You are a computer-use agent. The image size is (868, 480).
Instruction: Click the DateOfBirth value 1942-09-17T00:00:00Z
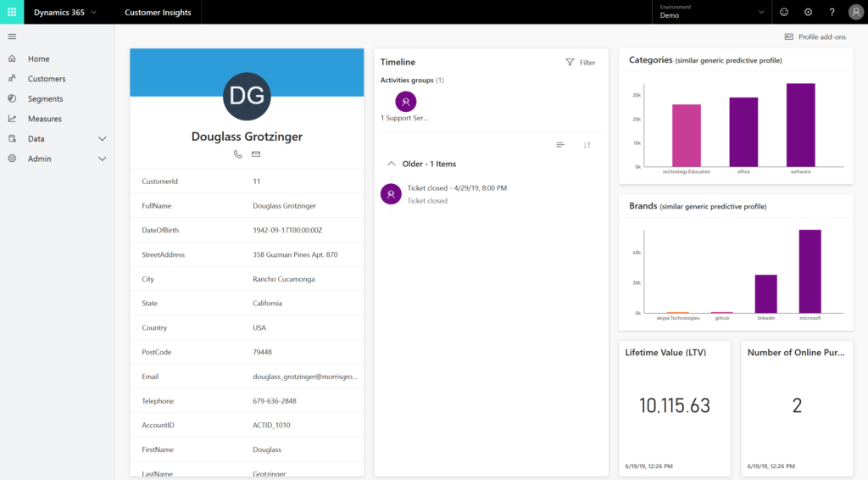coord(287,231)
